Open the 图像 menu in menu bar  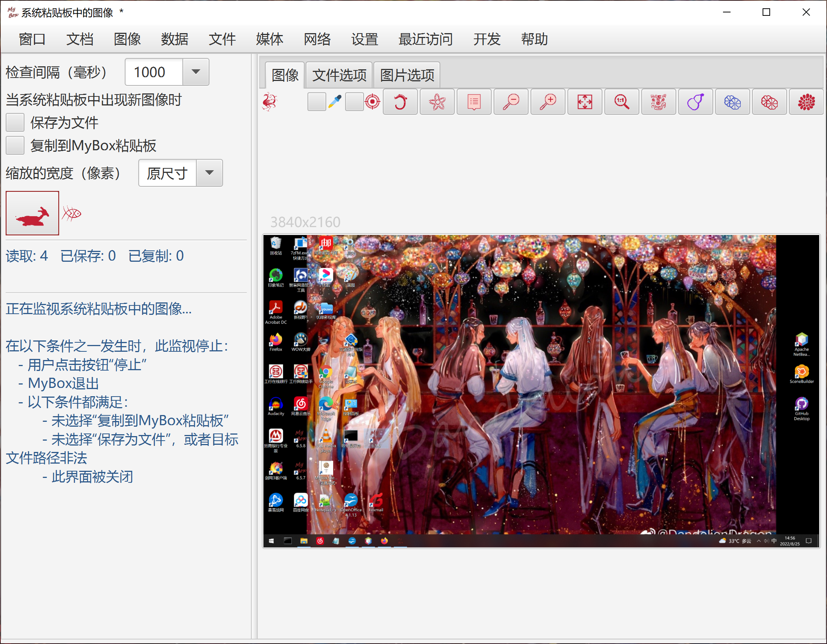(127, 40)
